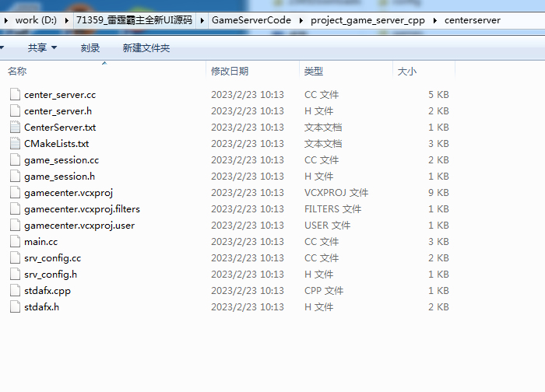Click the main.cc file icon

15,241
